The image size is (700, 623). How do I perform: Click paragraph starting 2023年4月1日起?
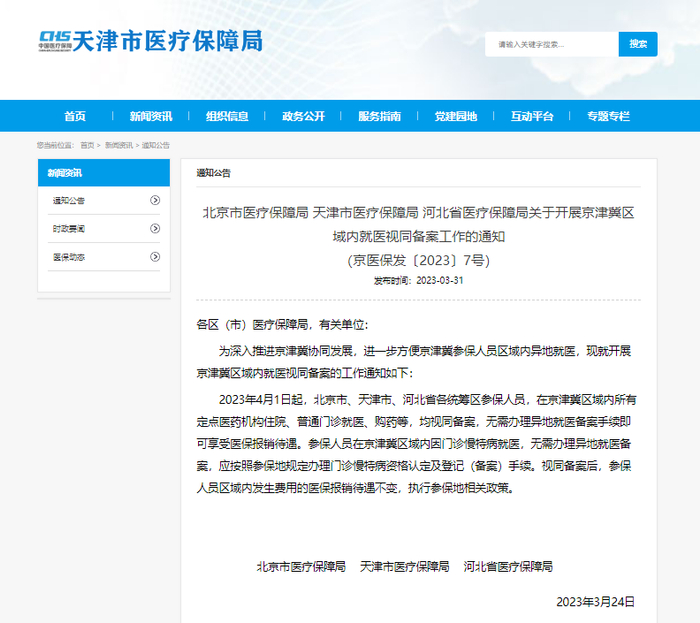[416, 444]
